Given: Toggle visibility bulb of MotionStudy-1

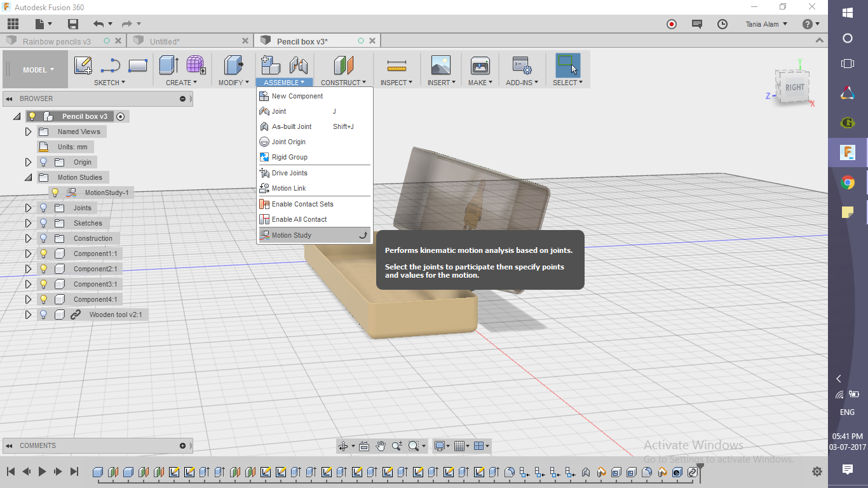Looking at the screenshot, I should 55,193.
